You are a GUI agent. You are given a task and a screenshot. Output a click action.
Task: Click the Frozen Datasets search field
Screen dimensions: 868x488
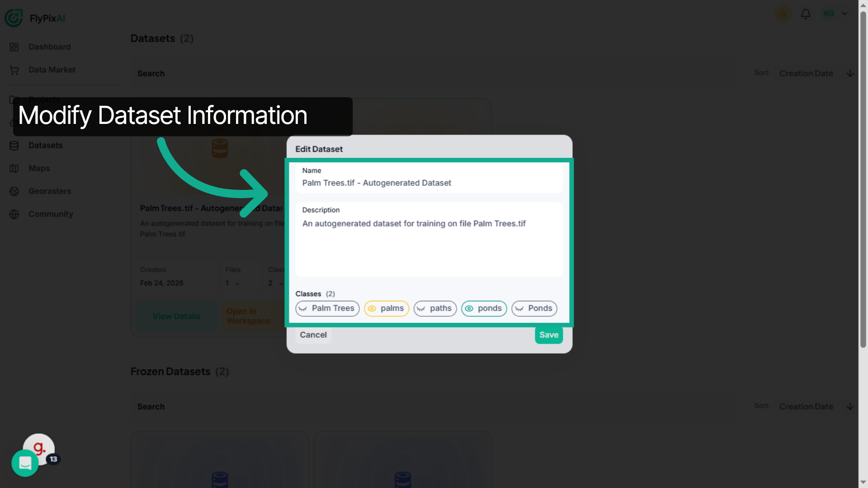tap(433, 407)
